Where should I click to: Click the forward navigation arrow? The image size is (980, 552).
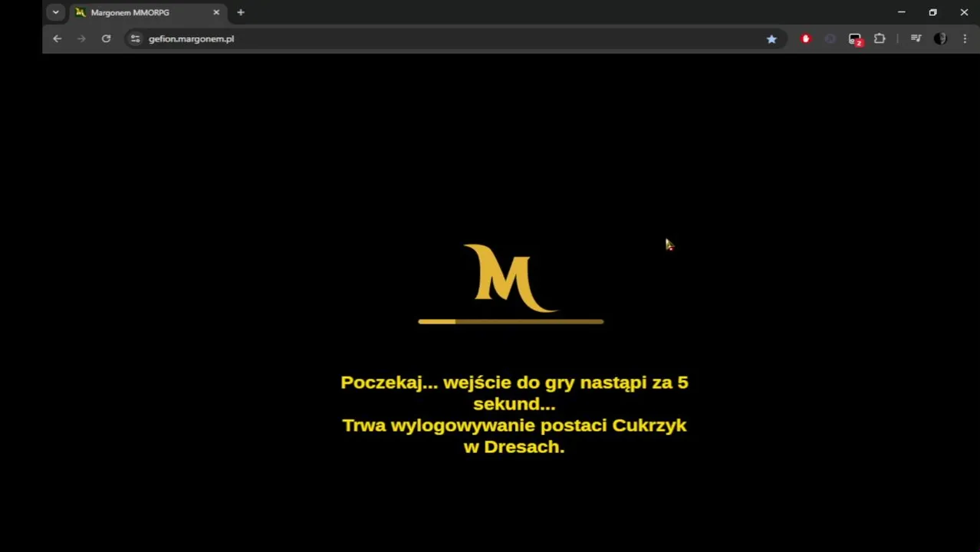[81, 38]
